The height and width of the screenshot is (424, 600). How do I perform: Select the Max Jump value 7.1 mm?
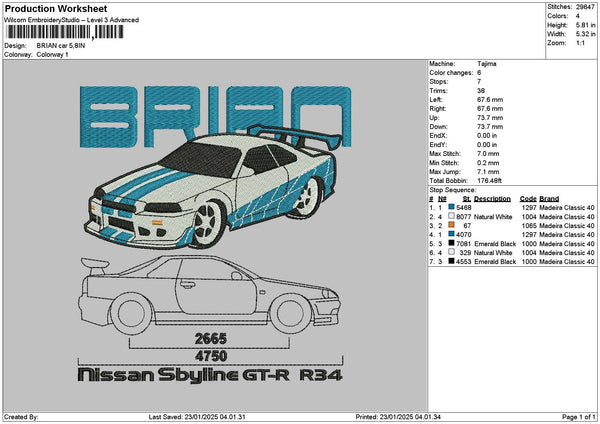click(x=488, y=172)
